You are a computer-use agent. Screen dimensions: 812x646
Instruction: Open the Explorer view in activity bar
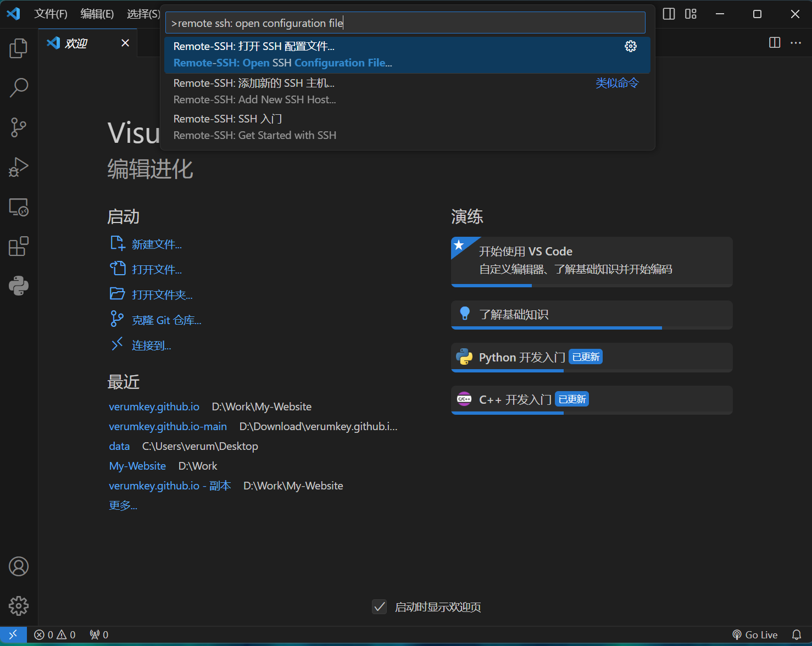19,48
